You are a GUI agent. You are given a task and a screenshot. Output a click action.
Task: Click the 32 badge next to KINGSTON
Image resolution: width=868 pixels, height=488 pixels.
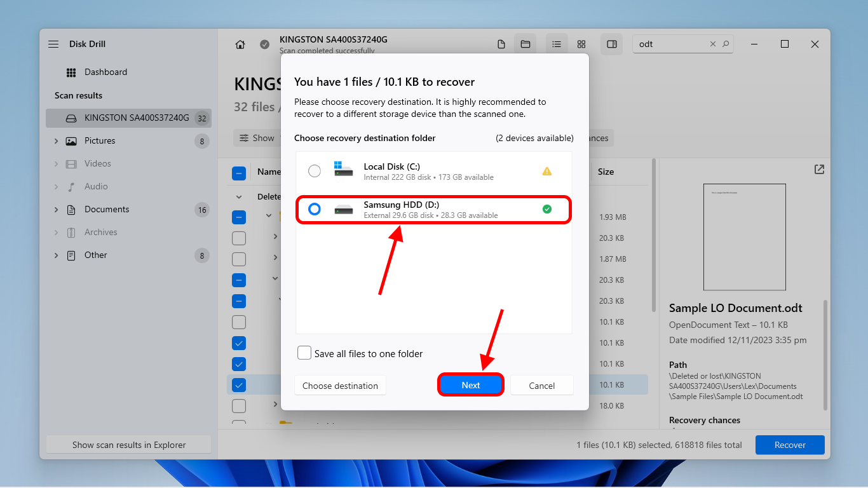[202, 118]
